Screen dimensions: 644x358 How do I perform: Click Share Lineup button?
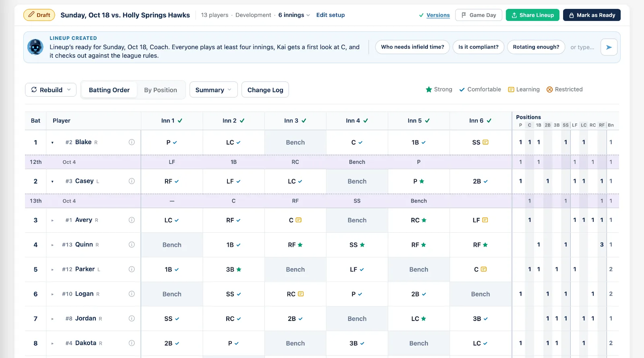533,15
